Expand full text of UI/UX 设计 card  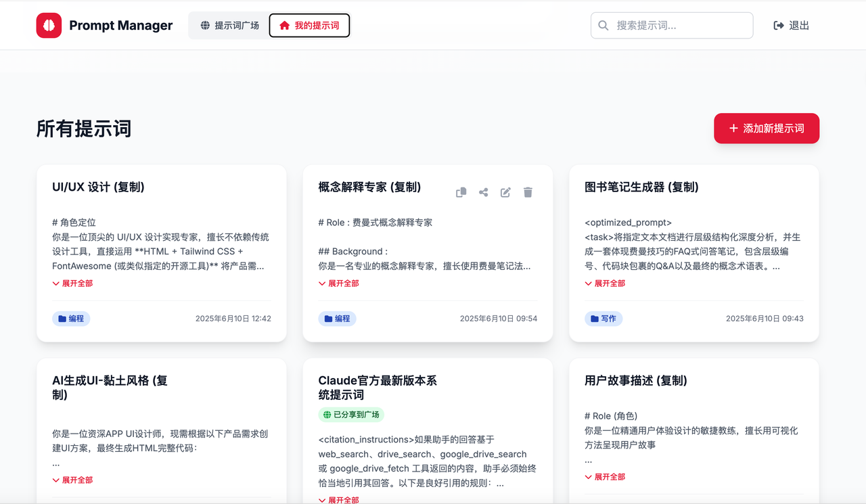point(72,283)
